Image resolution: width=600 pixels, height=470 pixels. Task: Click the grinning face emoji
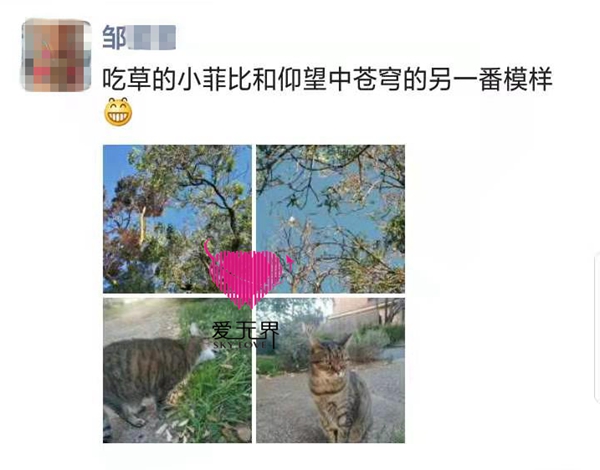click(x=118, y=112)
